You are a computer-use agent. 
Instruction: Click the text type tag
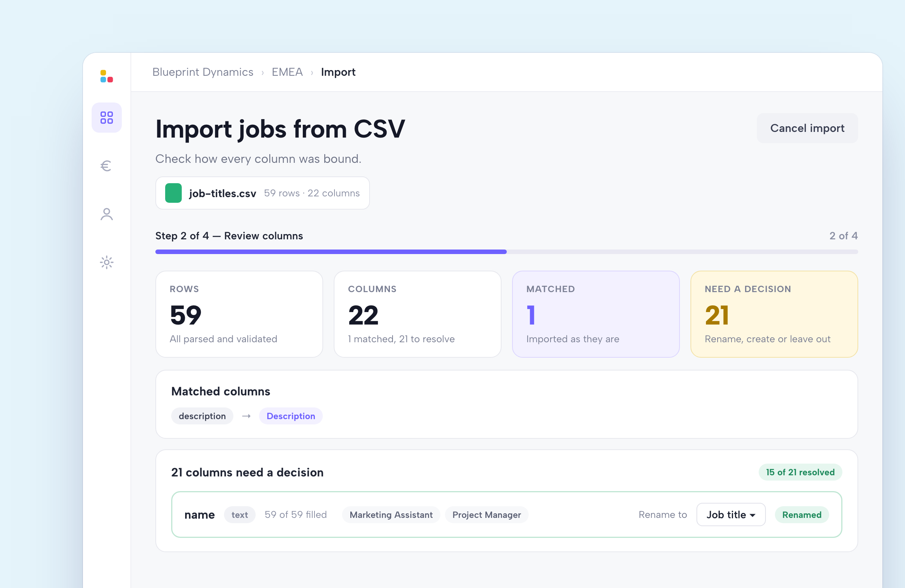[x=239, y=514]
